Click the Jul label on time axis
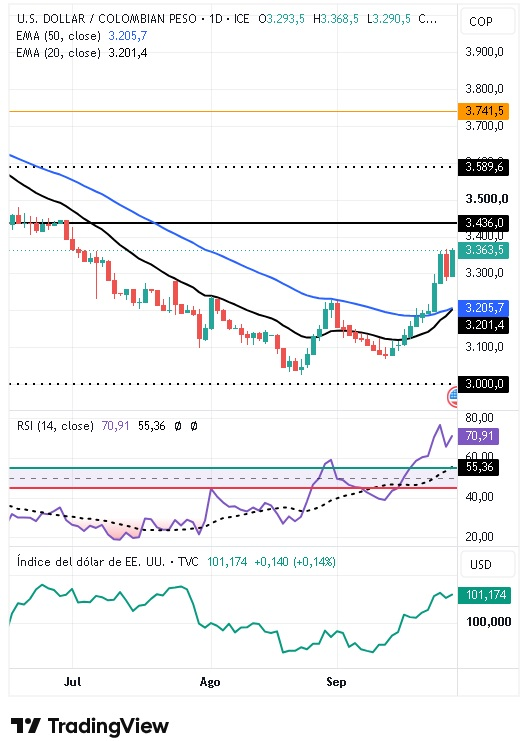529x741 pixels. (72, 682)
